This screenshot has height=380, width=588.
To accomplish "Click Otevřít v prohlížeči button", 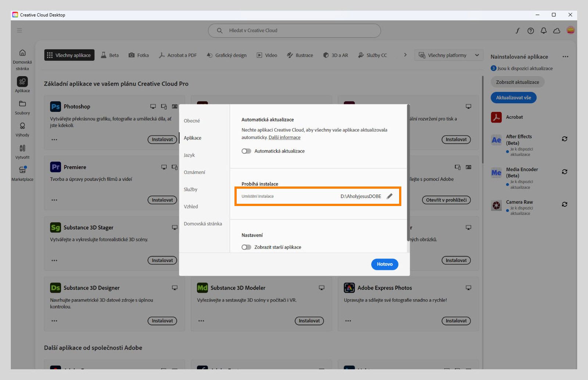I will [446, 200].
